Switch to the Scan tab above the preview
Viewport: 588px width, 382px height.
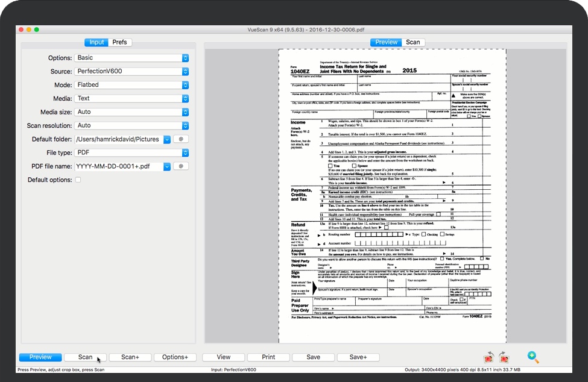(x=413, y=42)
